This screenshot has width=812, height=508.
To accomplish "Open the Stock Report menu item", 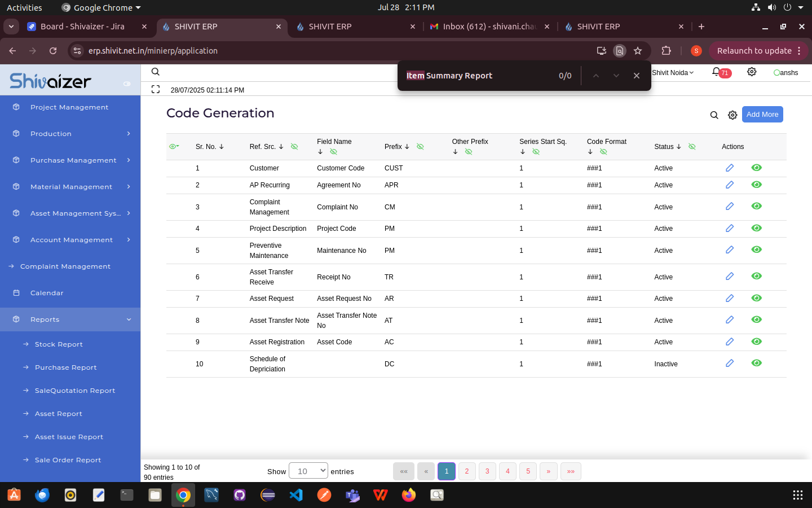I will tap(59, 344).
